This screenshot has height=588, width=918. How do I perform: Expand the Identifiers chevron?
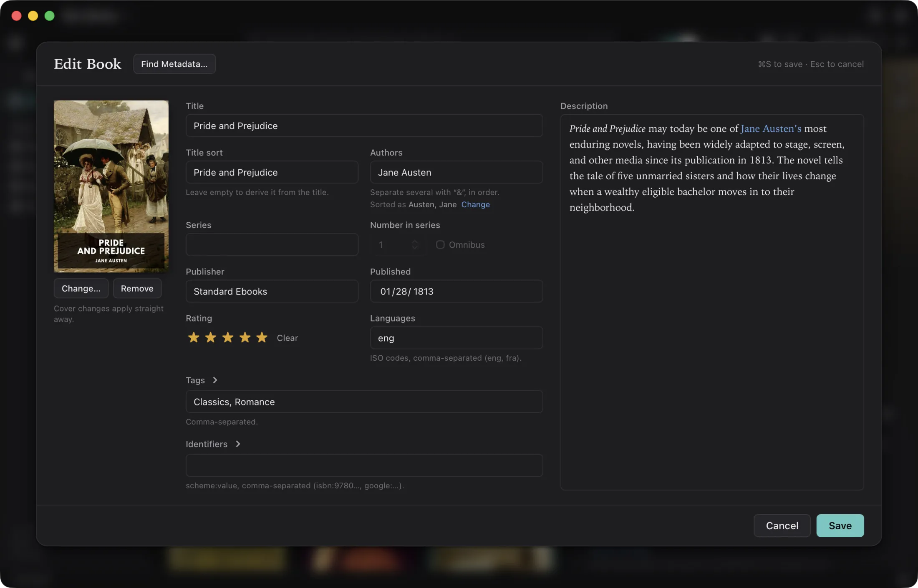(238, 444)
